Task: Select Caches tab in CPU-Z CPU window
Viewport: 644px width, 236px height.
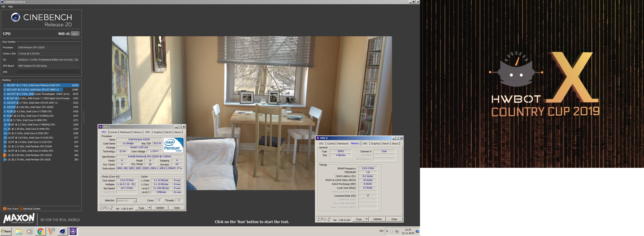Action: [113, 132]
